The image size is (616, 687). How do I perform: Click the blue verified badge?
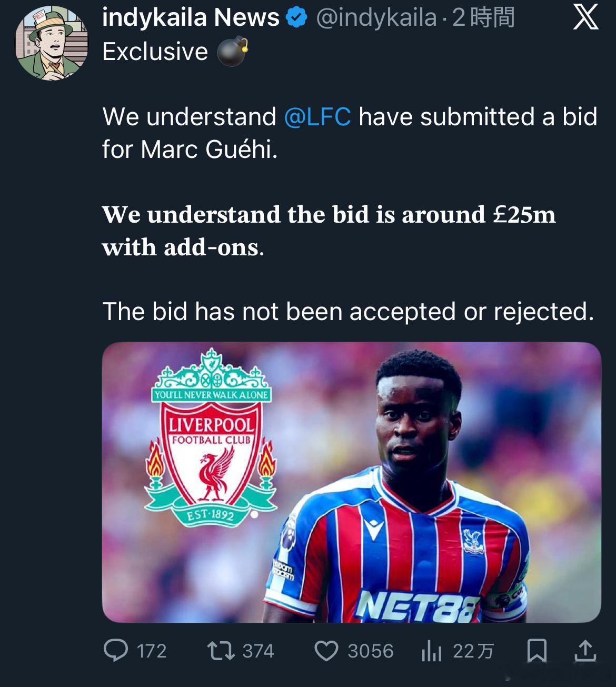(x=296, y=18)
